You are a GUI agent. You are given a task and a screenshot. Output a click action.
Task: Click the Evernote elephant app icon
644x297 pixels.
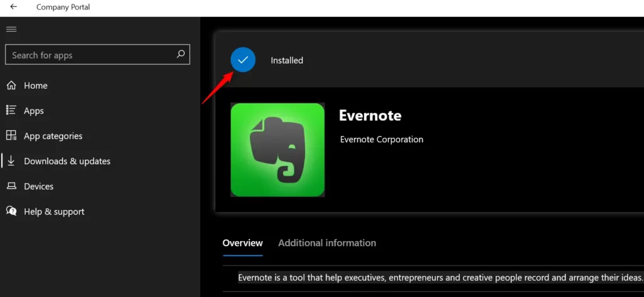(x=277, y=150)
